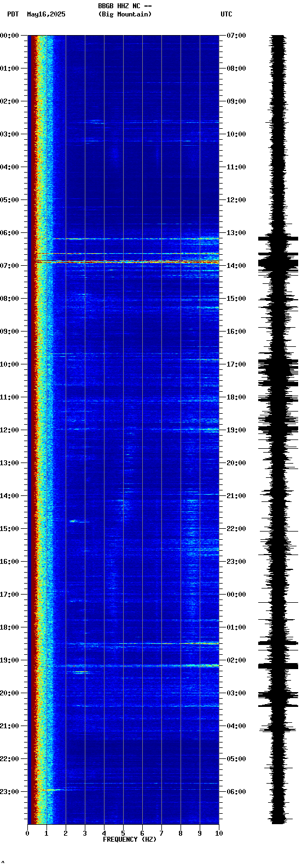
Task: Click UTC axis label 09:00 on right
Action: coord(236,101)
